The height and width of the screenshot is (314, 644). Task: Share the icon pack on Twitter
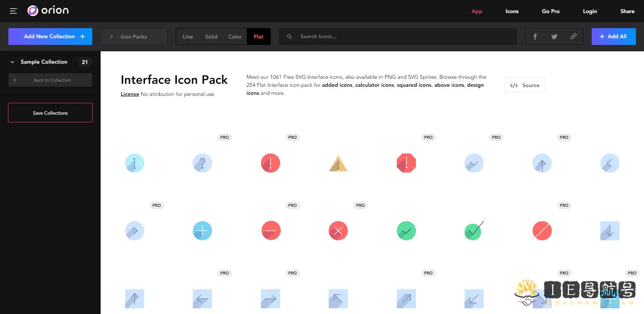coord(554,37)
